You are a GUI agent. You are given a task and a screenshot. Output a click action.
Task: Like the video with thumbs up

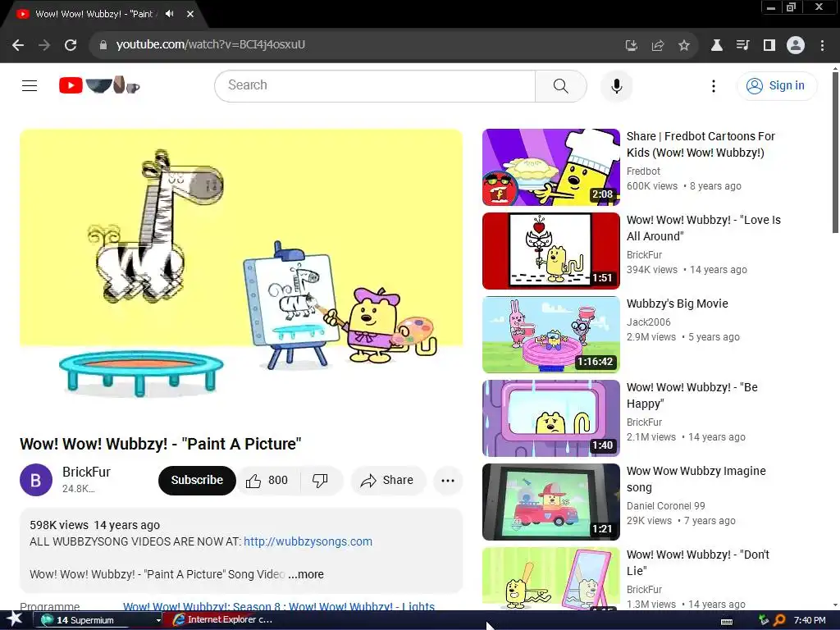(x=268, y=481)
